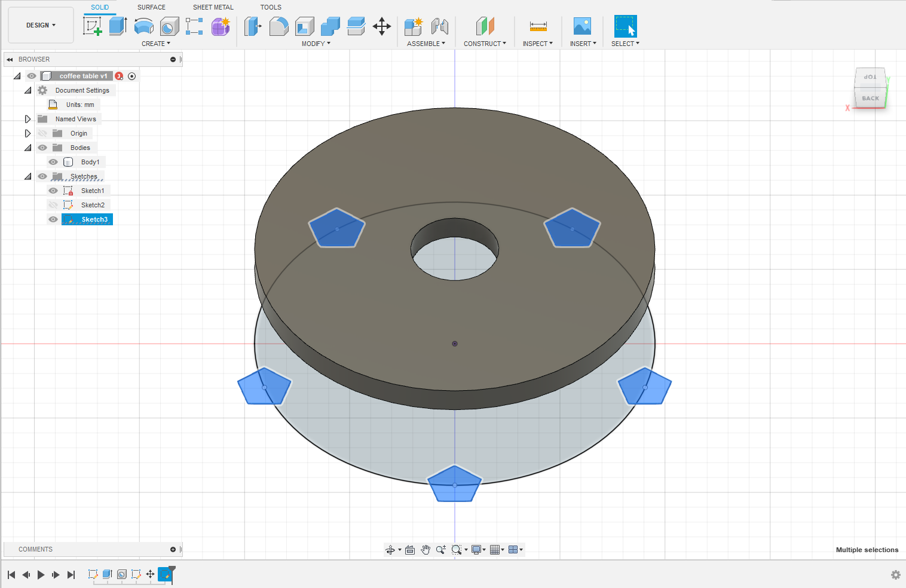Image resolution: width=906 pixels, height=588 pixels.
Task: Open the SHEET METAL tab
Action: click(x=213, y=7)
